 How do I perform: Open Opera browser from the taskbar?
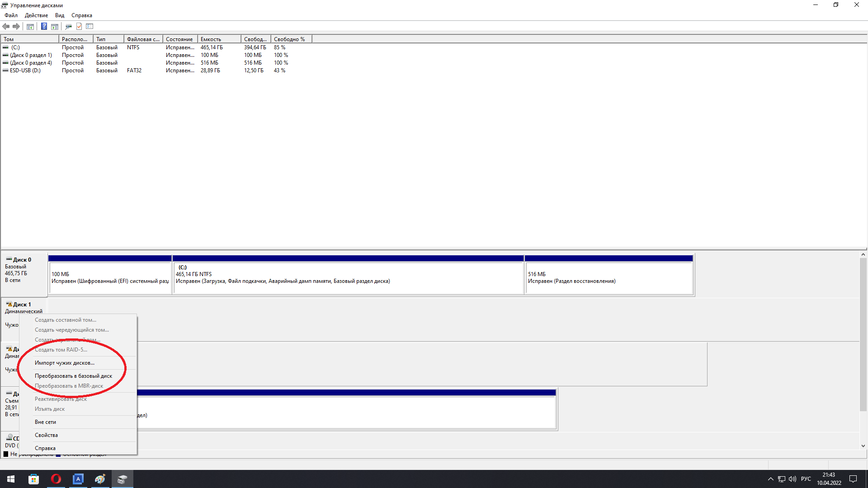(x=56, y=479)
